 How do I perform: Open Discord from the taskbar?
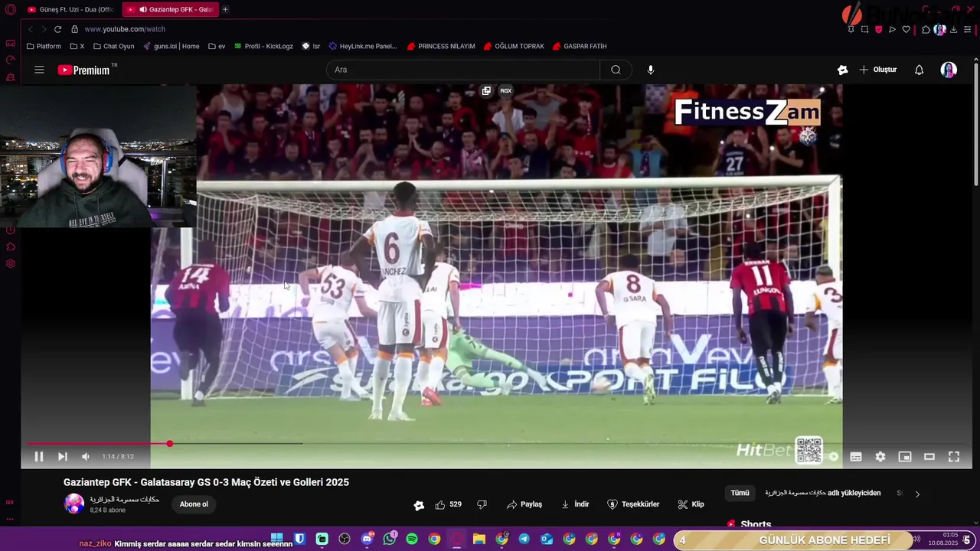[367, 539]
